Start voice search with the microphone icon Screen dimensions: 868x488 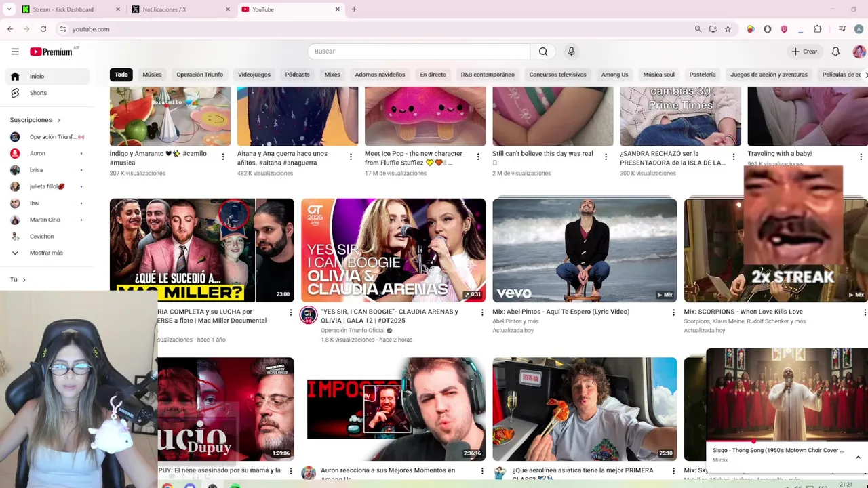coord(571,52)
